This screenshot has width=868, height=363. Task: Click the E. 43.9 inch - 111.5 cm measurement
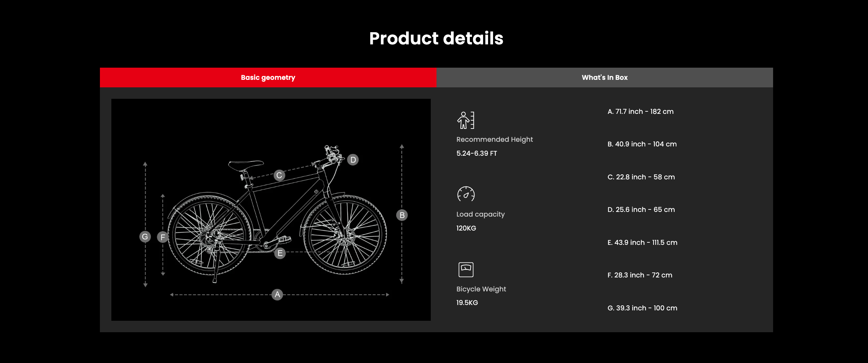(642, 243)
